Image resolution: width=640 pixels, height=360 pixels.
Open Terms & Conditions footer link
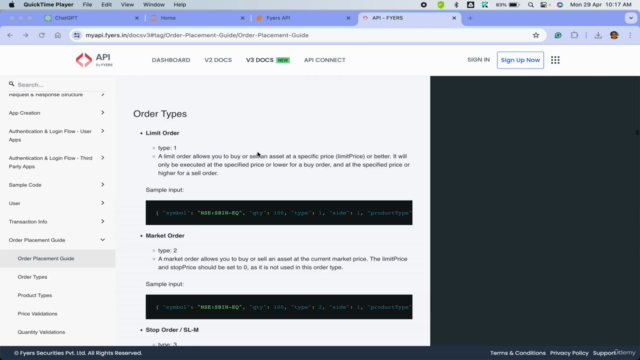click(518, 353)
